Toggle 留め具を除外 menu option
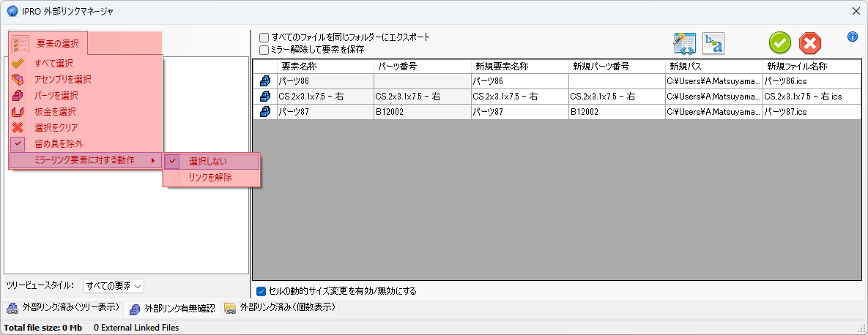This screenshot has width=868, height=335. tap(86, 144)
